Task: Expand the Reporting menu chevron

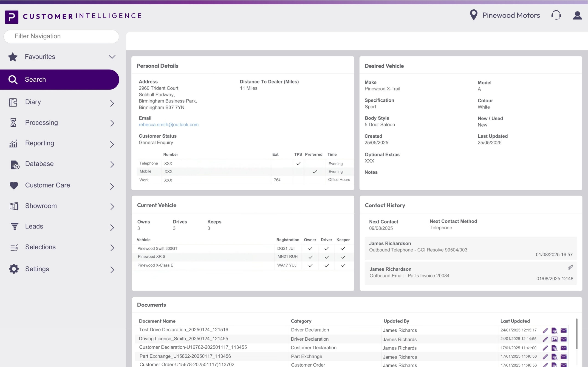Action: 112,145
